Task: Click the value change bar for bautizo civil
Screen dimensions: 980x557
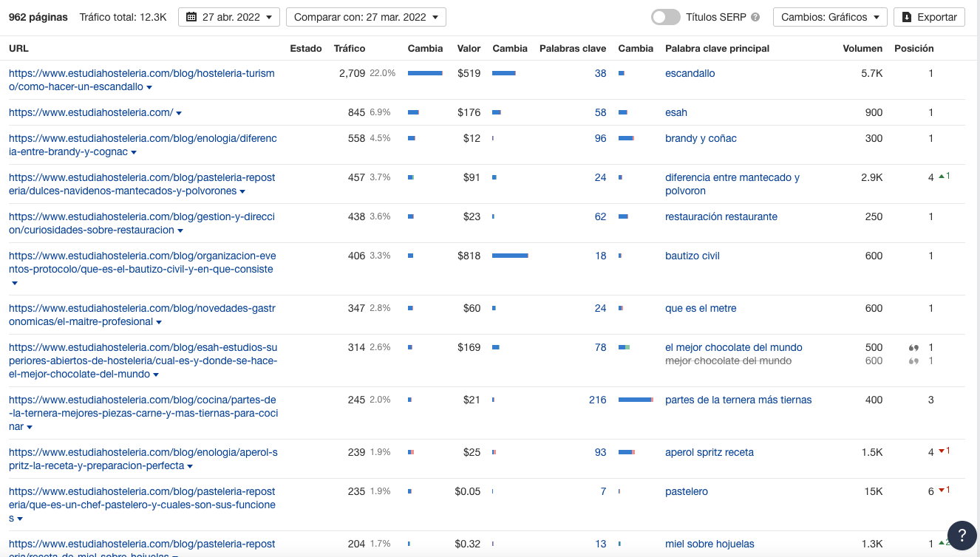Action: tap(510, 256)
